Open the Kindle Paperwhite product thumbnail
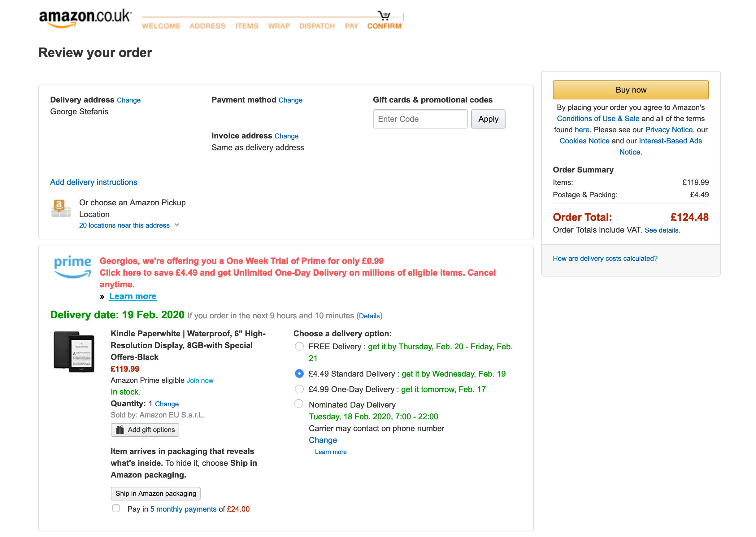The height and width of the screenshot is (537, 756). [x=74, y=352]
